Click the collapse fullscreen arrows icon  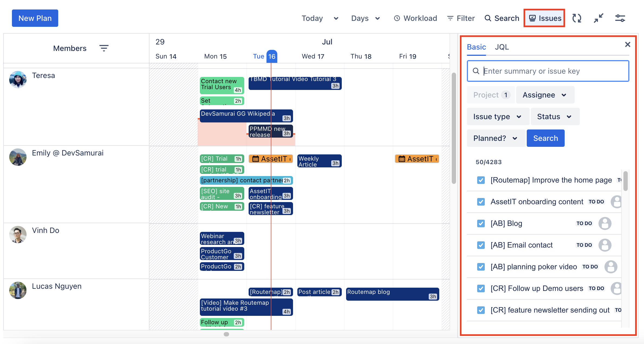[598, 18]
